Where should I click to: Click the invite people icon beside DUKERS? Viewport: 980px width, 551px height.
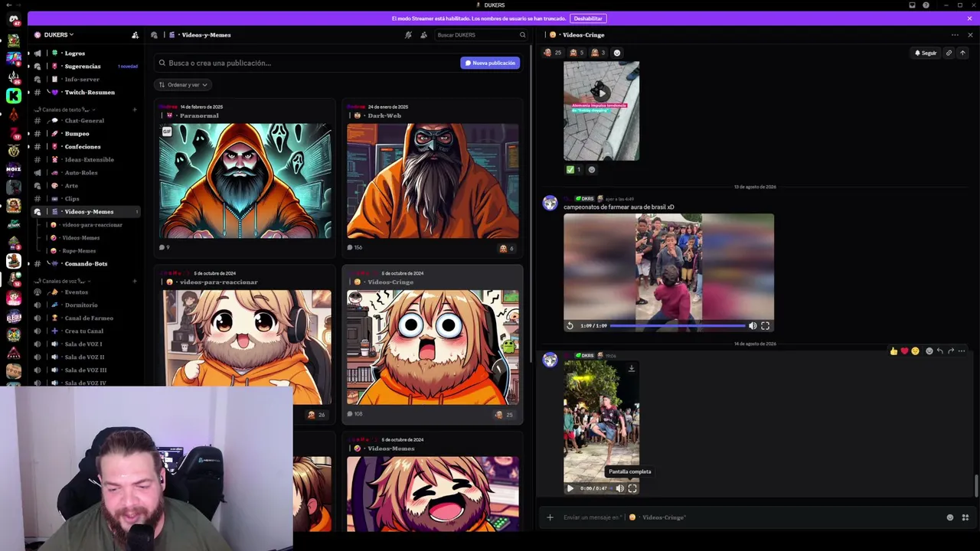point(135,34)
